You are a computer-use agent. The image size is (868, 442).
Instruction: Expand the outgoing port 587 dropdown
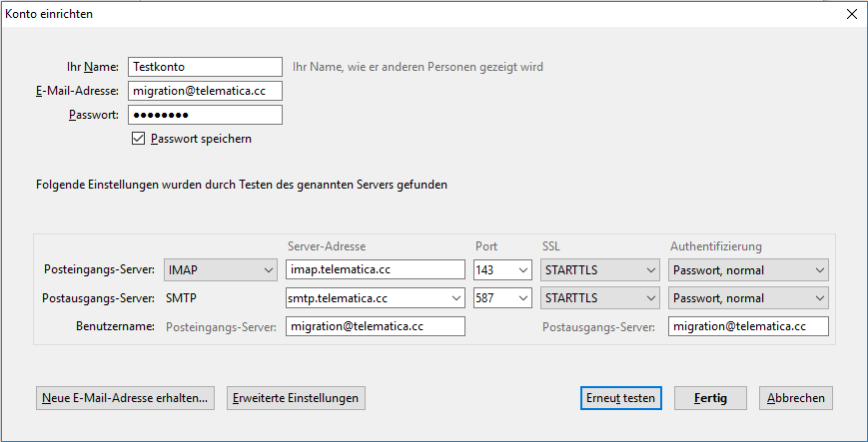pyautogui.click(x=502, y=297)
